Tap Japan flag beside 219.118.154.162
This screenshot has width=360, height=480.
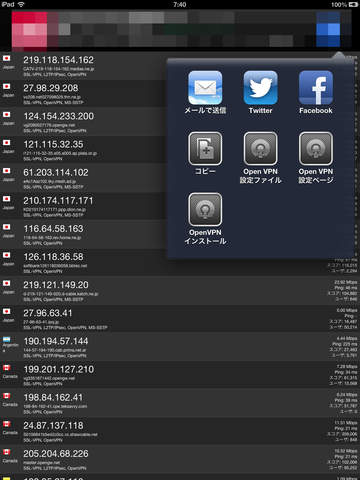click(7, 59)
